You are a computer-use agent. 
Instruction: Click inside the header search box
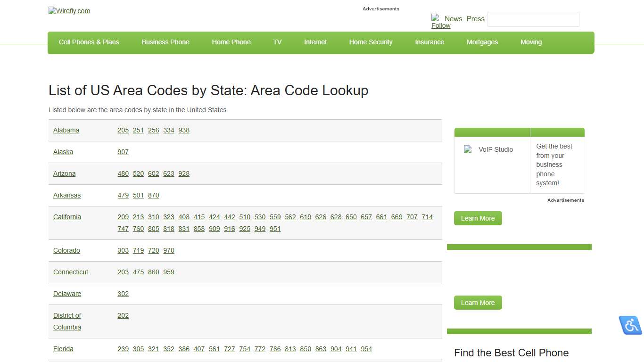pyautogui.click(x=533, y=19)
